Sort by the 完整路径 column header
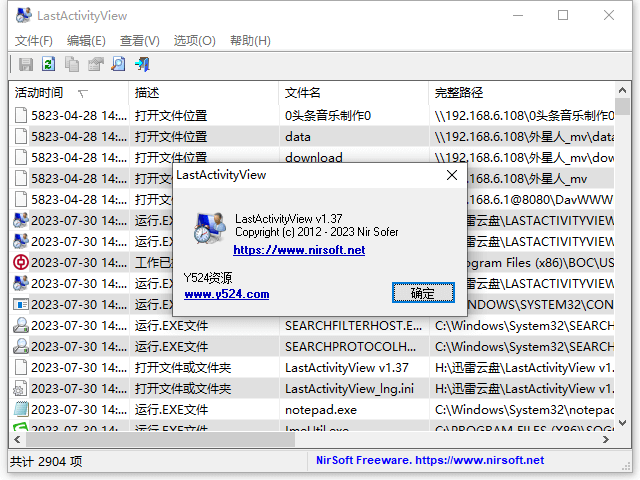 522,93
